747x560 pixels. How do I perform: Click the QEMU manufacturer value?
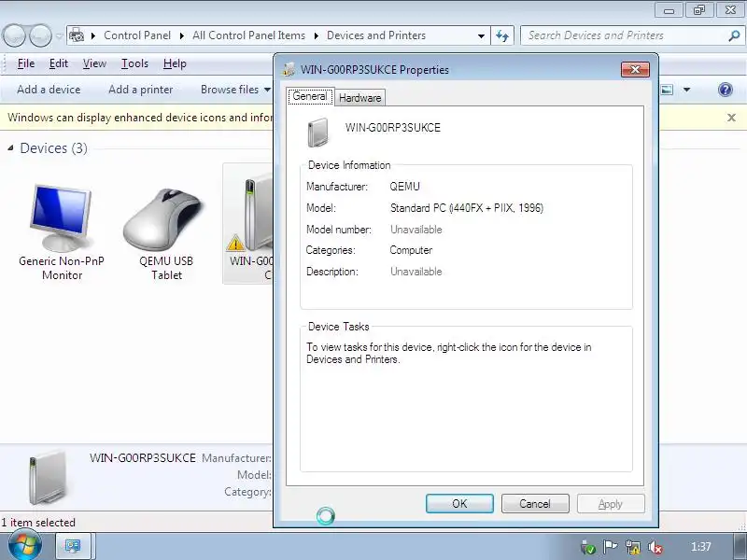404,186
